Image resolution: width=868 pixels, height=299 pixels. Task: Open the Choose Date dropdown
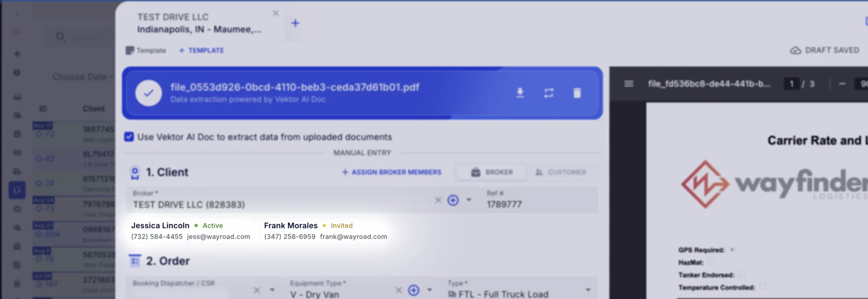[83, 77]
